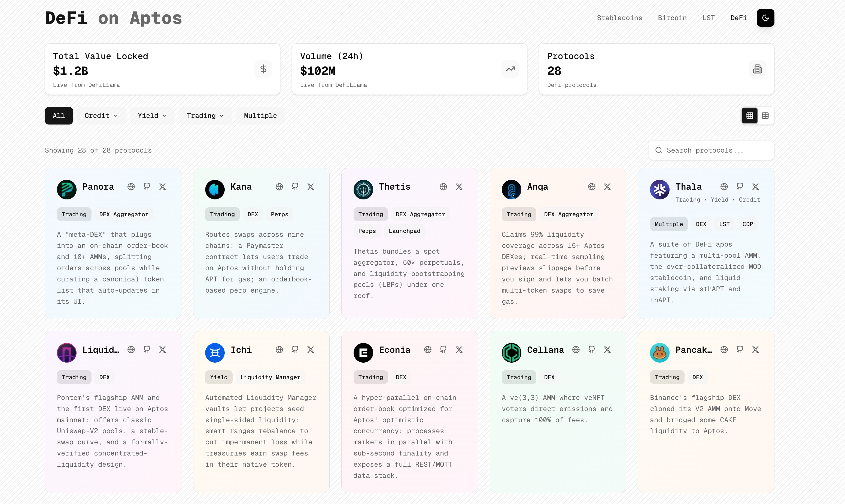Open Panora GitHub icon
The image size is (845, 504).
tap(147, 187)
